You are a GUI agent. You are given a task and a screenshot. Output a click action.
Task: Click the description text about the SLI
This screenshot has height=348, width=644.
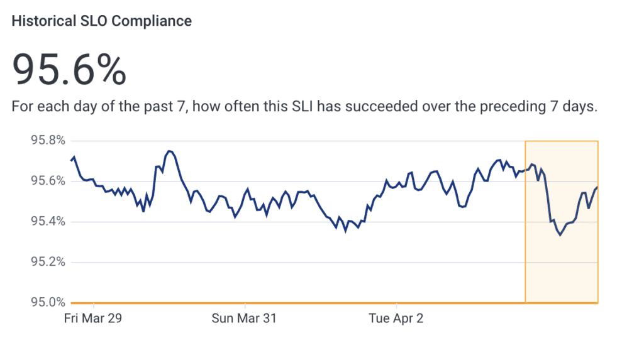click(x=304, y=106)
